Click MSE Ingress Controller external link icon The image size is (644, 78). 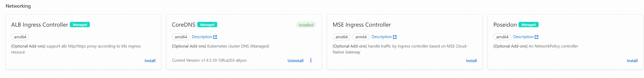point(395,37)
